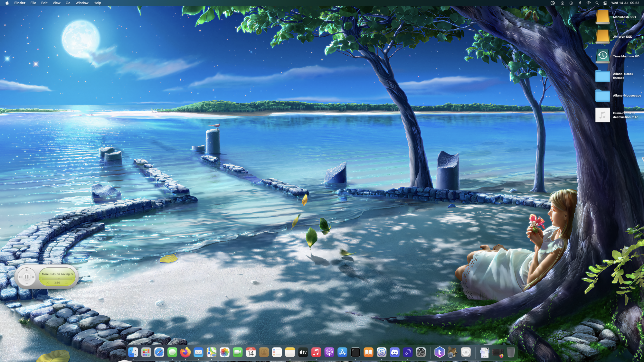Open the S status icon in menu bar

pyautogui.click(x=553, y=3)
